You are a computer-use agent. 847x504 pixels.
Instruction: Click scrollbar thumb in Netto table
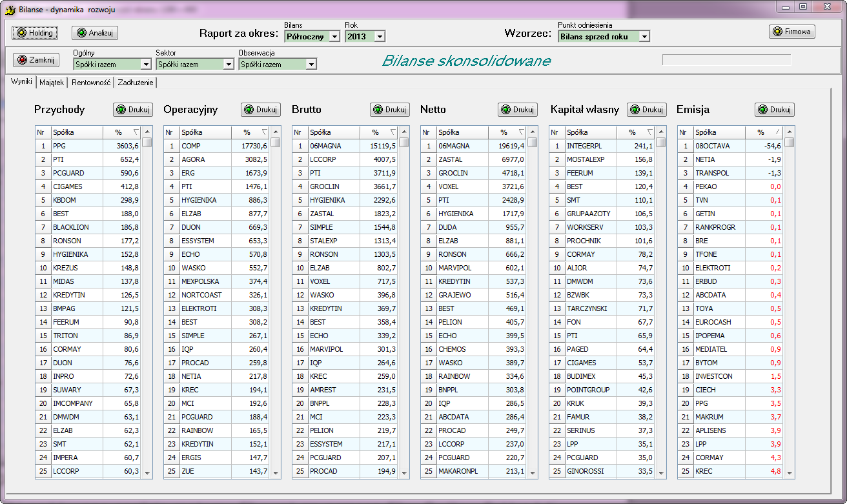[532, 143]
